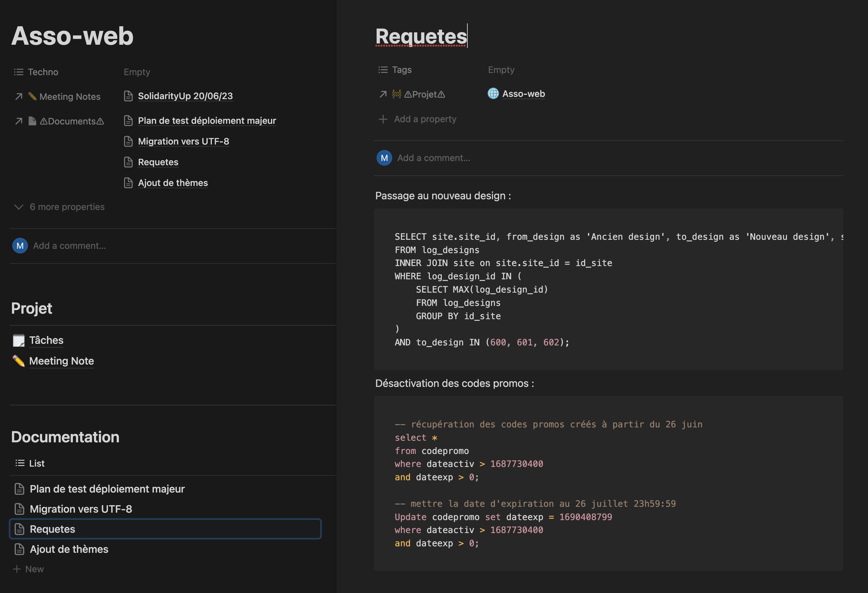Click the empty Tags value field
This screenshot has width=868, height=593.
[x=501, y=70]
